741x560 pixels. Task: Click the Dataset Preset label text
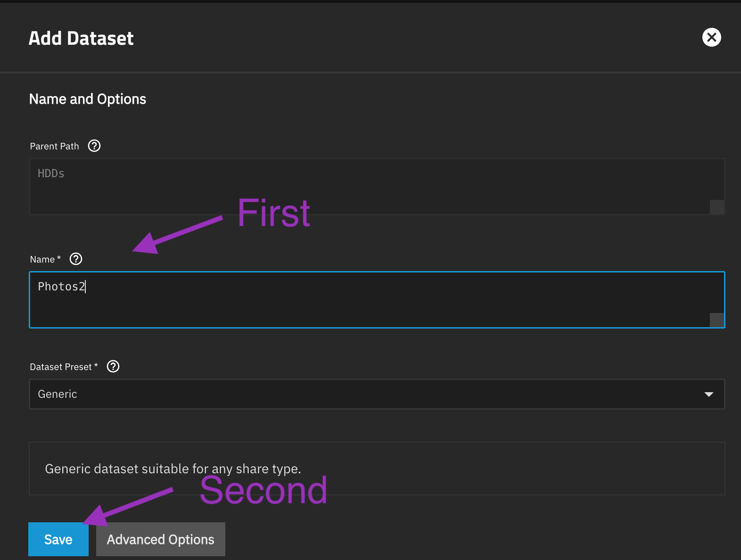pyautogui.click(x=61, y=367)
